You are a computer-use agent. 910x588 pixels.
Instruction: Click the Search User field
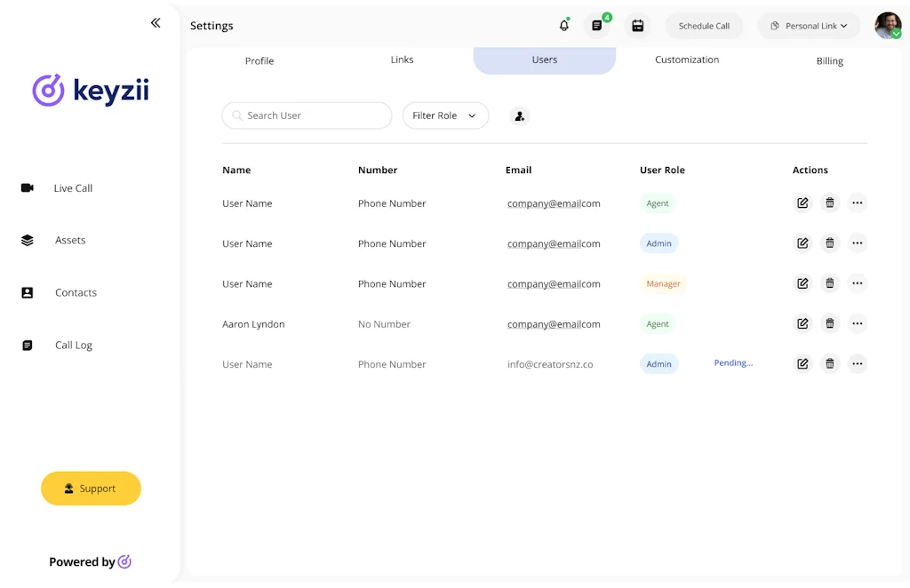pos(307,115)
